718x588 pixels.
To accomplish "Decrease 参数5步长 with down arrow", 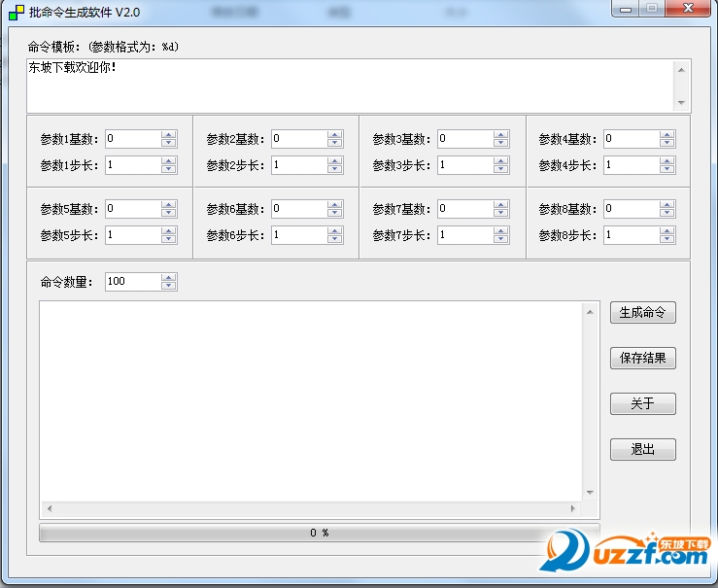I will point(169,239).
